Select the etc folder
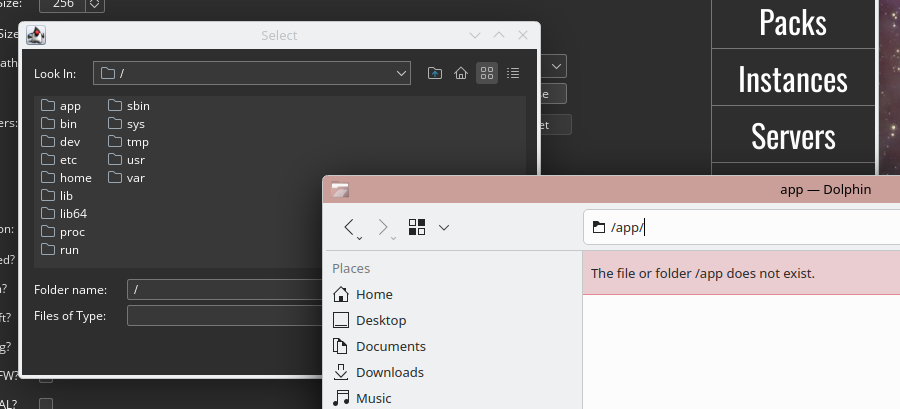This screenshot has height=409, width=900. coord(59,159)
